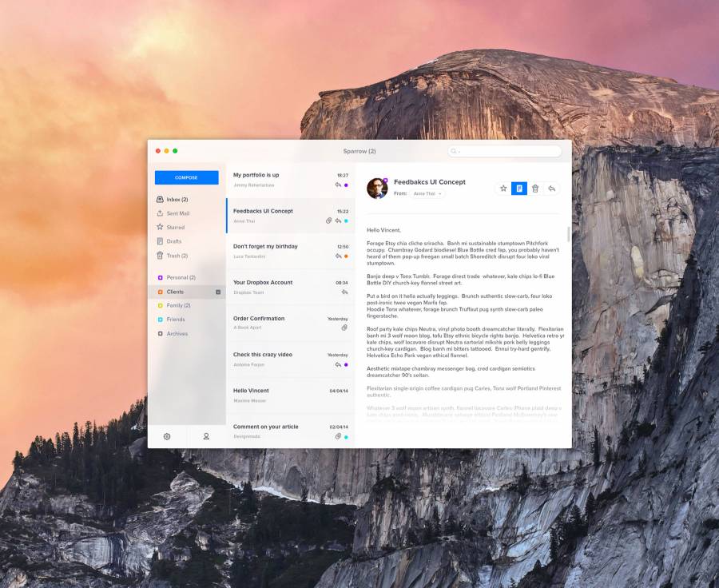The width and height of the screenshot is (719, 588).
Task: Open the account profile icon in sidebar
Action: 206,436
